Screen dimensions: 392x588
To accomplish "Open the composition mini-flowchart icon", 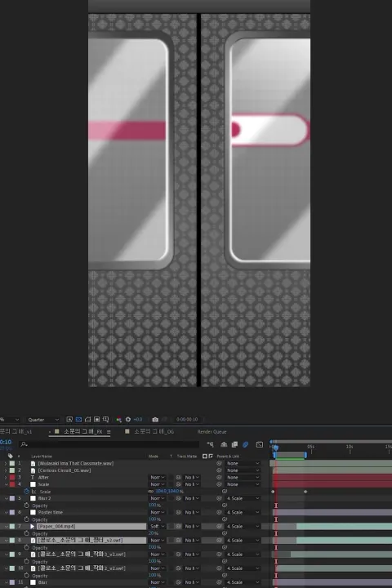I will 210,444.
